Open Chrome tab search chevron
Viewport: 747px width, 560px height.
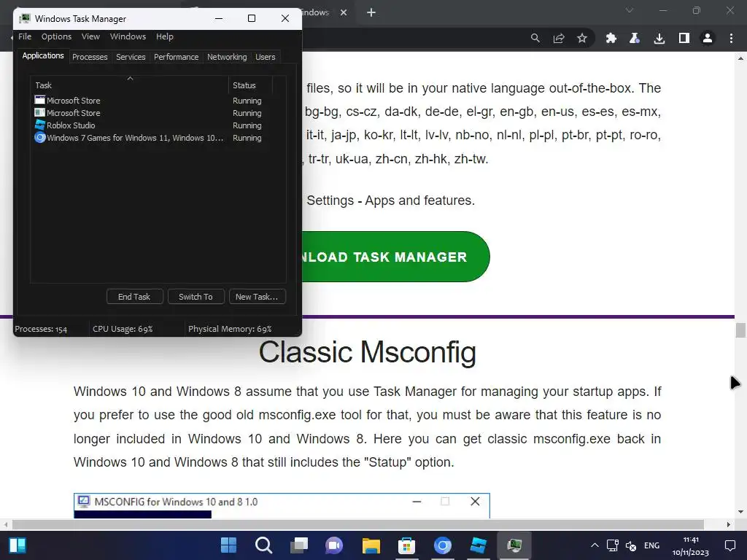point(630,10)
